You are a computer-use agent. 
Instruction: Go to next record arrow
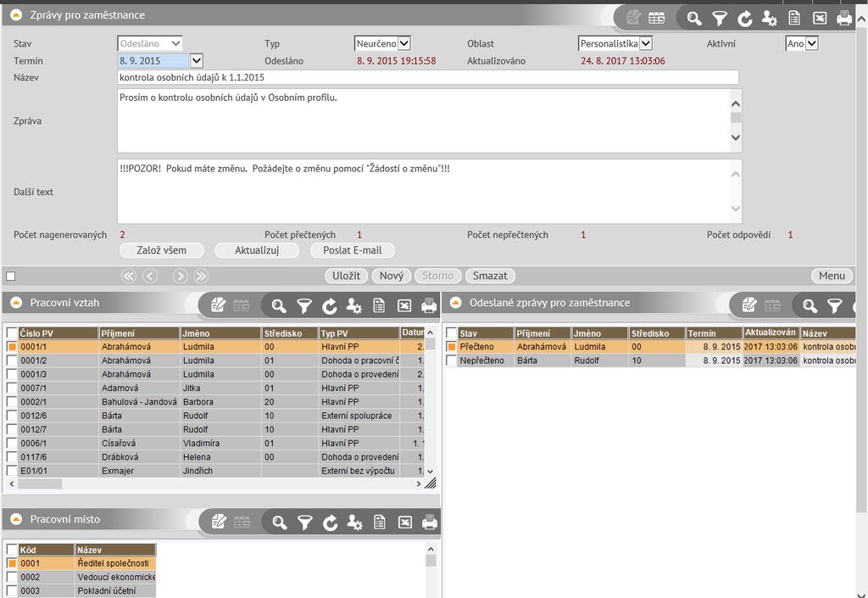(180, 276)
